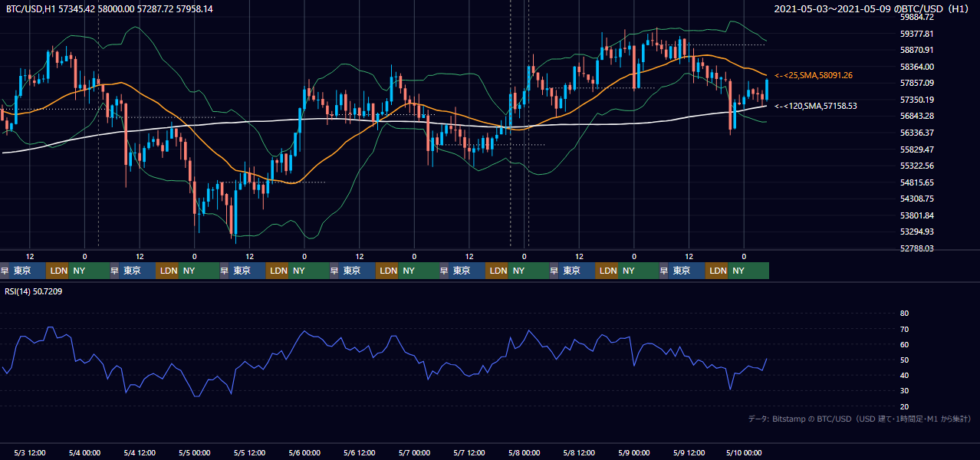Click the RSI scale value 30
Image resolution: width=980 pixels, height=460 pixels.
tap(904, 391)
